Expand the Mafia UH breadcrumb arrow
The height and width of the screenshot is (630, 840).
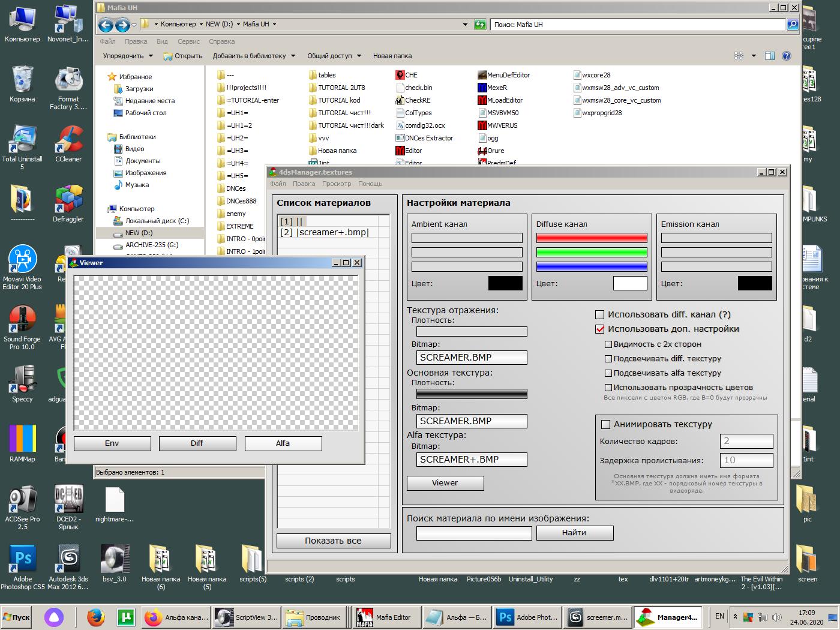point(274,25)
